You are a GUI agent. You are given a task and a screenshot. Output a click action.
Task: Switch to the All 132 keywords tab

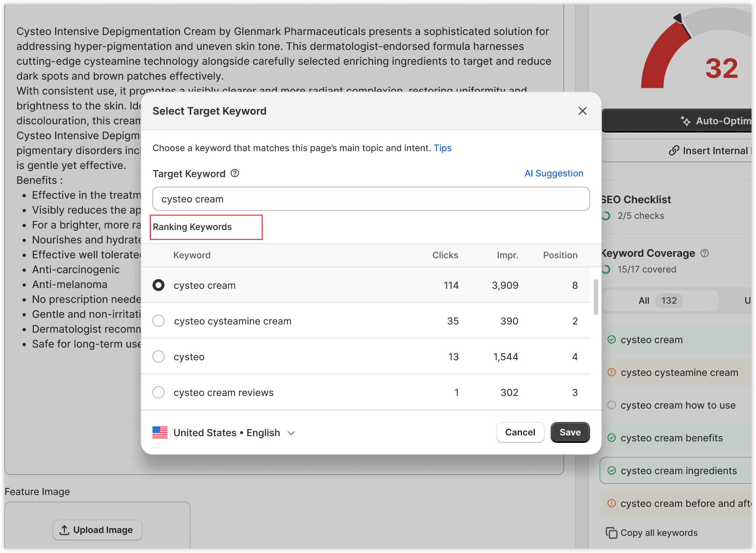[x=660, y=301]
